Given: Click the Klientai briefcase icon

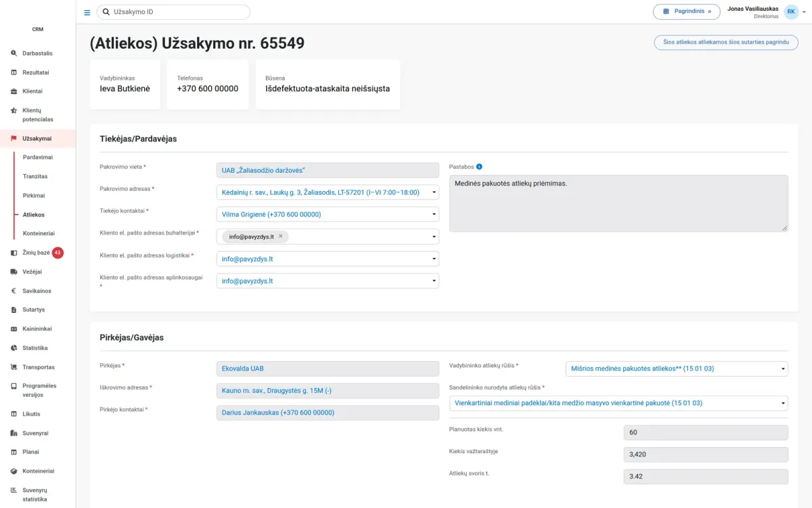Looking at the screenshot, I should point(14,91).
